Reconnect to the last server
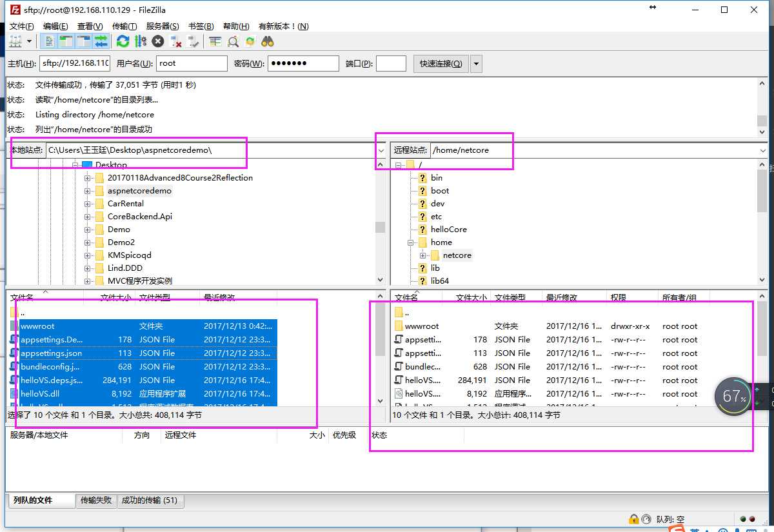This screenshot has height=532, width=774. [193, 41]
